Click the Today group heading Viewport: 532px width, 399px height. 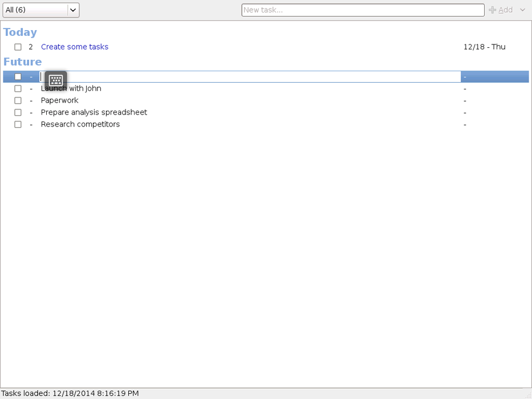(21, 32)
